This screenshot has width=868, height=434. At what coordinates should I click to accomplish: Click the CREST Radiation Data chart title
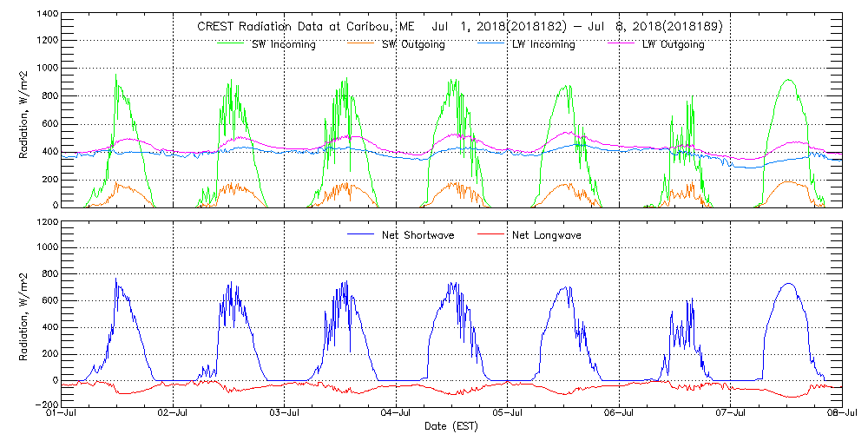460,27
